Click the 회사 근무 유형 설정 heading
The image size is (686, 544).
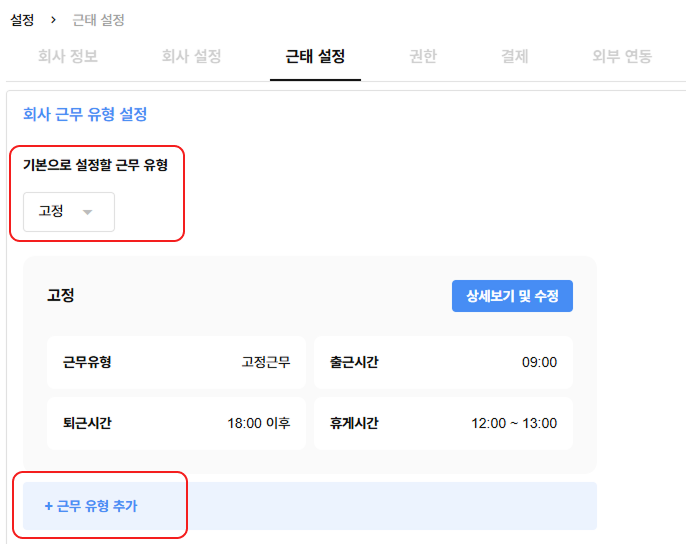(x=85, y=114)
